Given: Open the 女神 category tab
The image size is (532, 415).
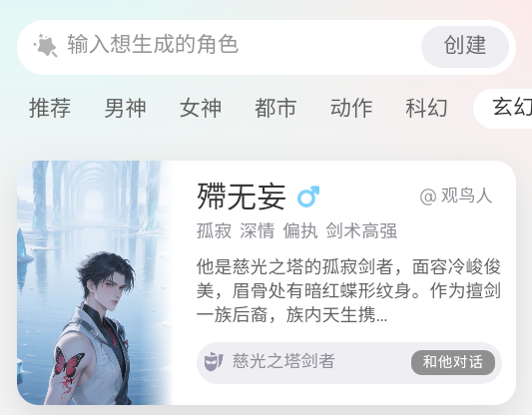Looking at the screenshot, I should (201, 108).
